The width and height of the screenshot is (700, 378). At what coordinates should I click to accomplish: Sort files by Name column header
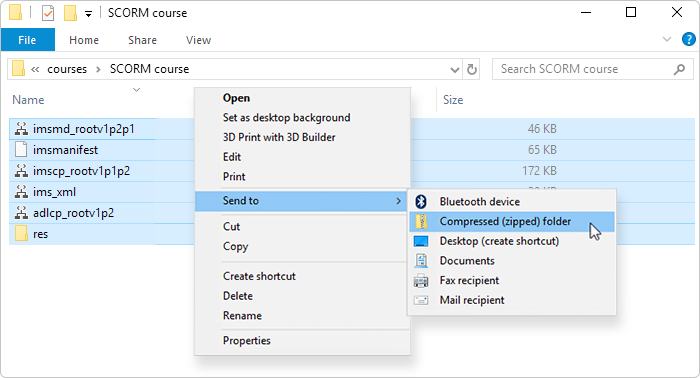tap(28, 100)
